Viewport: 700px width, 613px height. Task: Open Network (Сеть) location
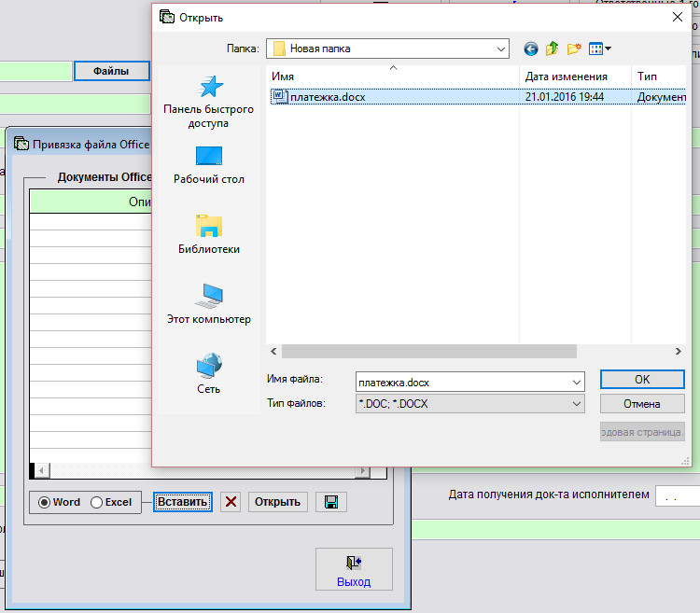[x=208, y=374]
